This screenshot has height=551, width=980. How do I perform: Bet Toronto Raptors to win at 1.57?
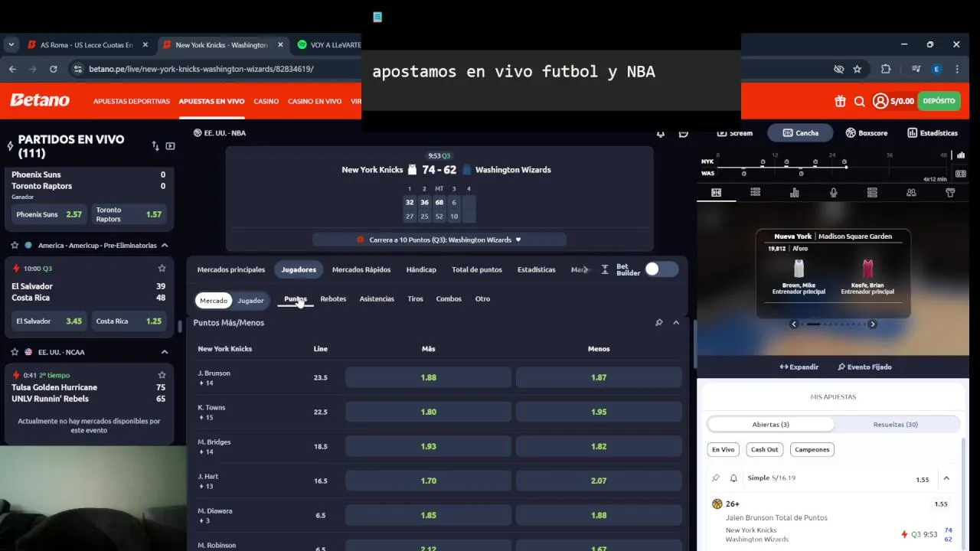(129, 214)
